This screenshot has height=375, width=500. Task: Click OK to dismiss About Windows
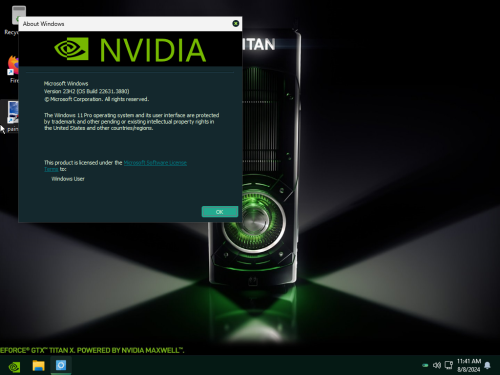[220, 212]
